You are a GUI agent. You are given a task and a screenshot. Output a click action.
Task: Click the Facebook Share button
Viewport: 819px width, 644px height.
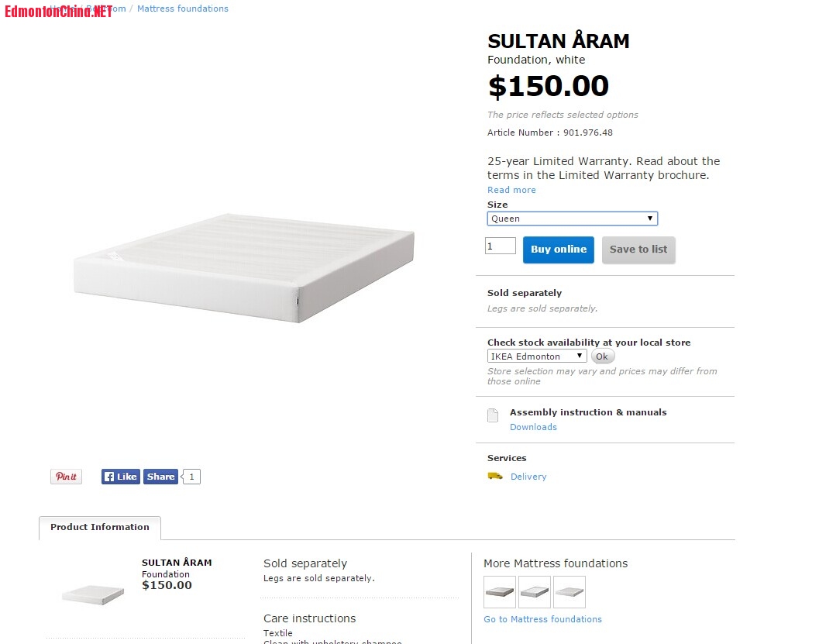[x=160, y=477]
